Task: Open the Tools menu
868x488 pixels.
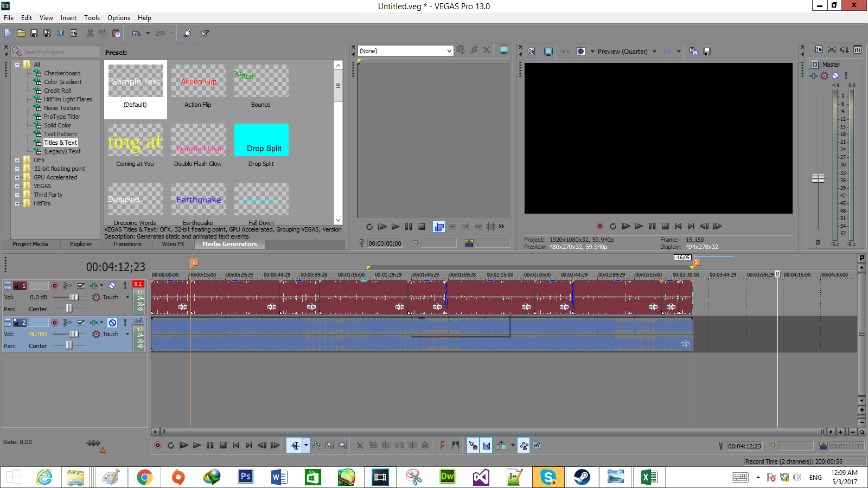Action: 92,18
